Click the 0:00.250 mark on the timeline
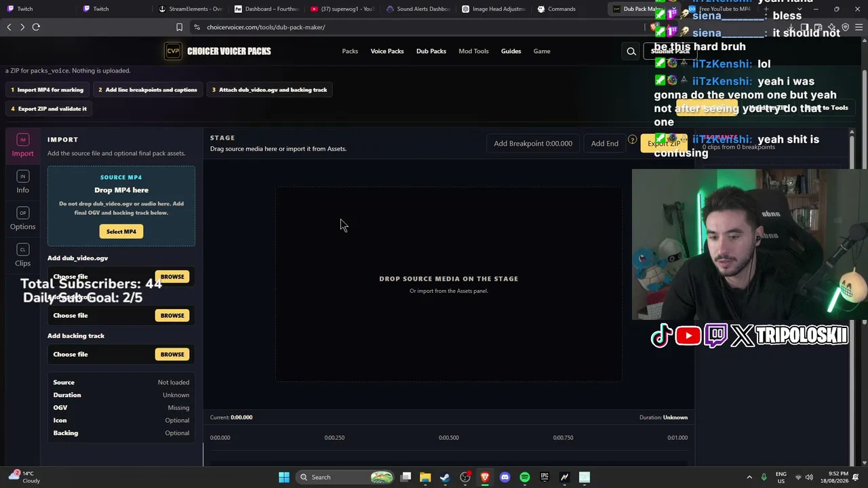 click(x=334, y=438)
